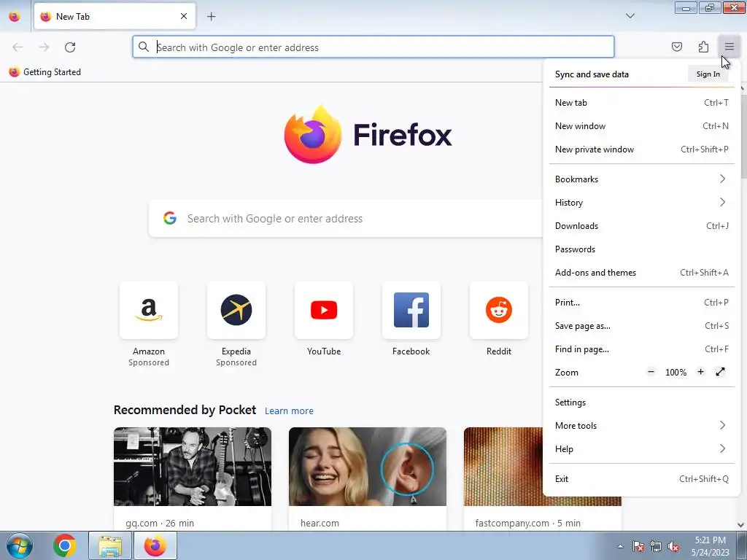This screenshot has width=747, height=560.
Task: Click the Save to Pocket toolbar icon
Action: (676, 47)
